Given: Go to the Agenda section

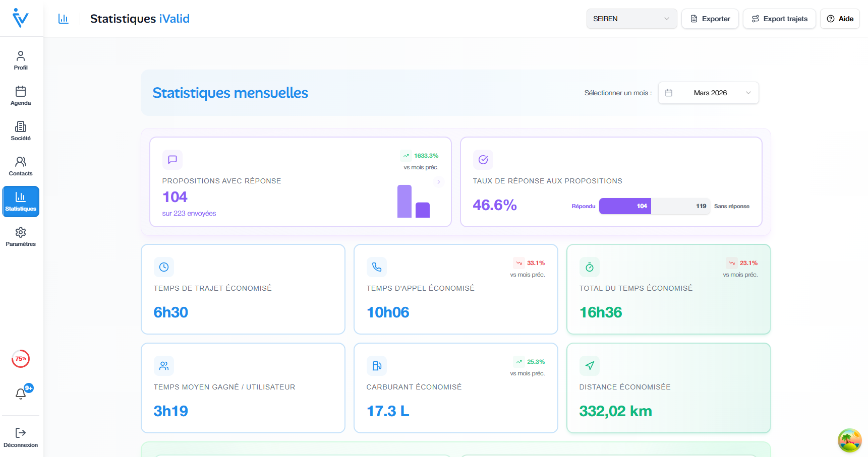Looking at the screenshot, I should tap(21, 95).
